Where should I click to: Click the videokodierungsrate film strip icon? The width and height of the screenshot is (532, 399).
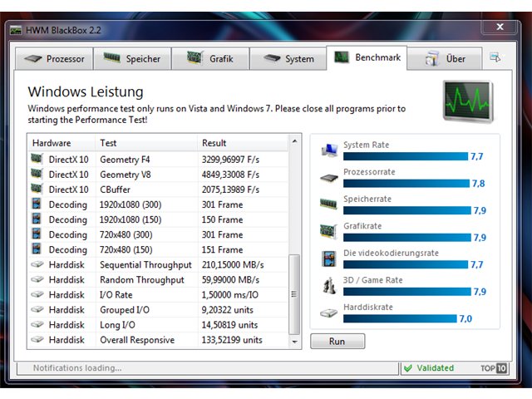pos(329,259)
